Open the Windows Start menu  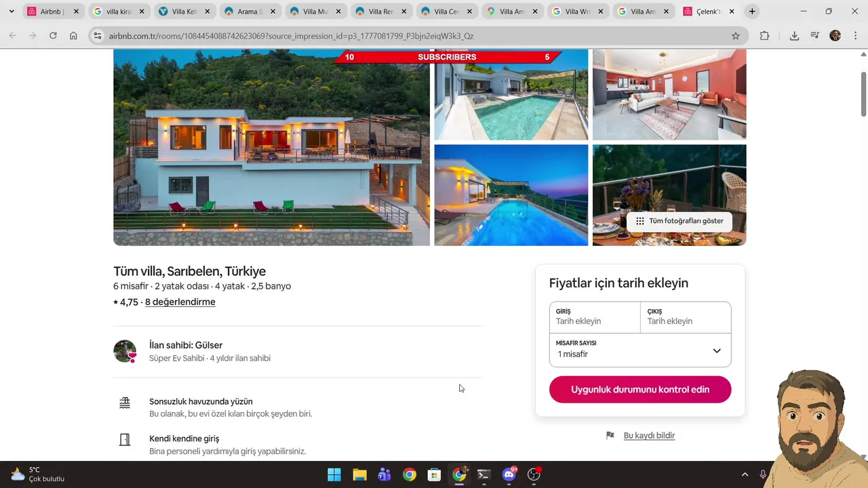334,474
